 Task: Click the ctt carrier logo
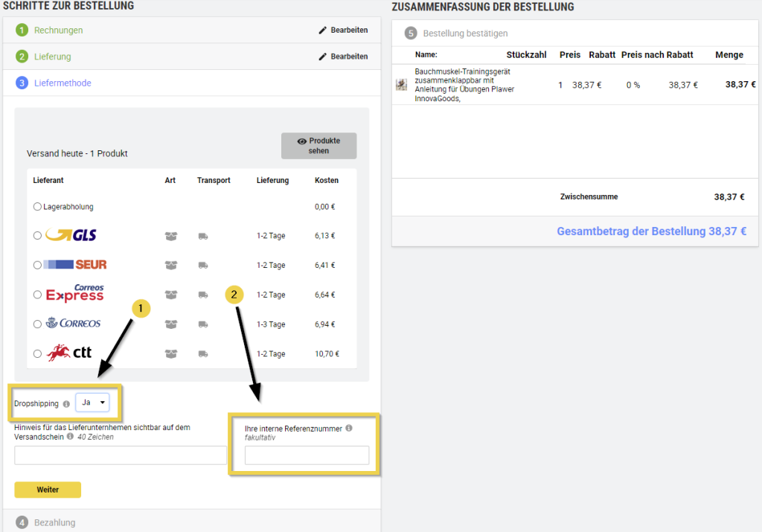coord(69,353)
